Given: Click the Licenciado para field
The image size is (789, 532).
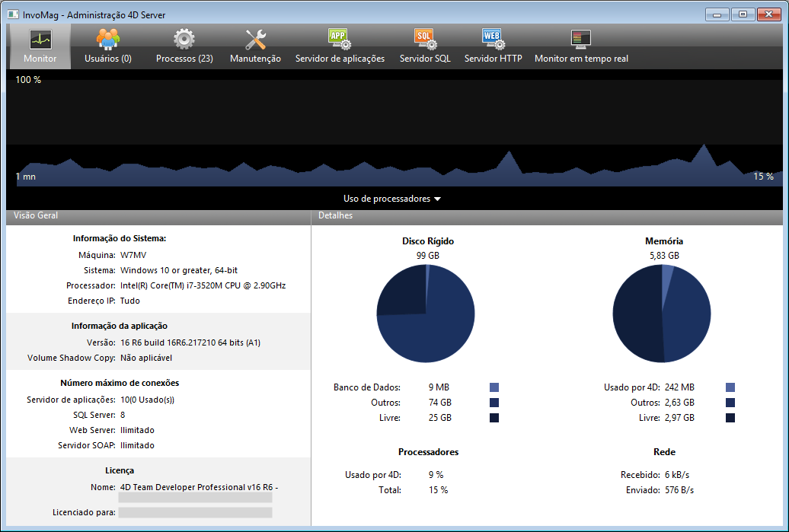Looking at the screenshot, I should coord(196,512).
